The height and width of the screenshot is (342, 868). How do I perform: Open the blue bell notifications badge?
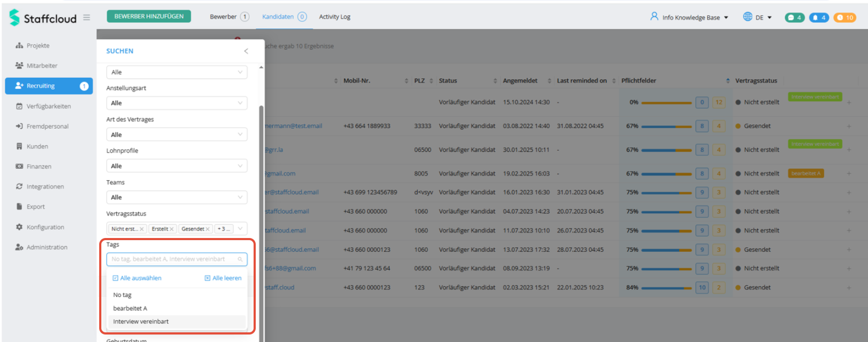click(819, 18)
